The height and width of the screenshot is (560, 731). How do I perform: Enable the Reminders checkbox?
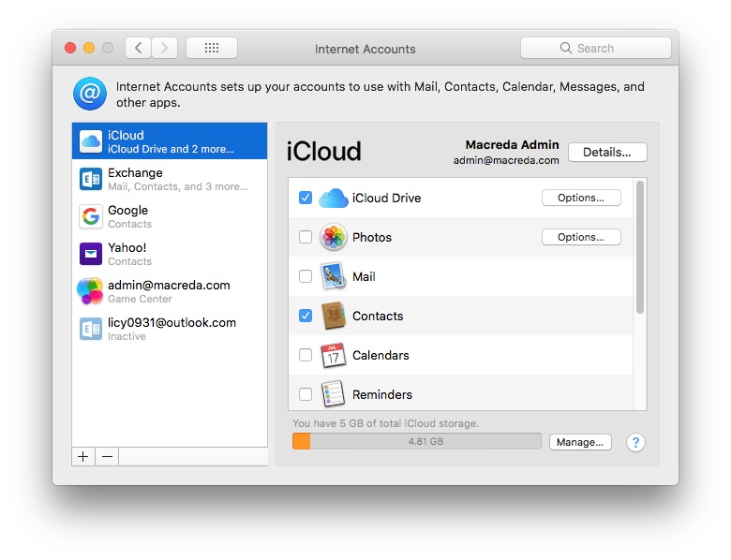(x=306, y=394)
